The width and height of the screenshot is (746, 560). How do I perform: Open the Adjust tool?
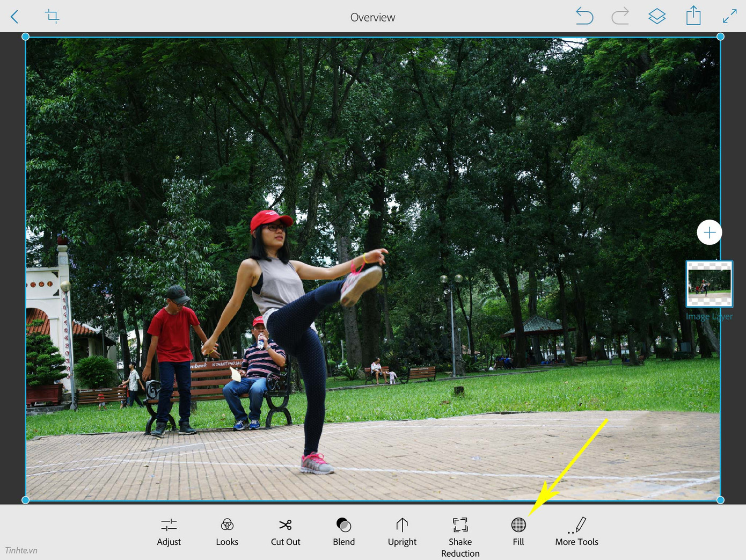pyautogui.click(x=169, y=532)
